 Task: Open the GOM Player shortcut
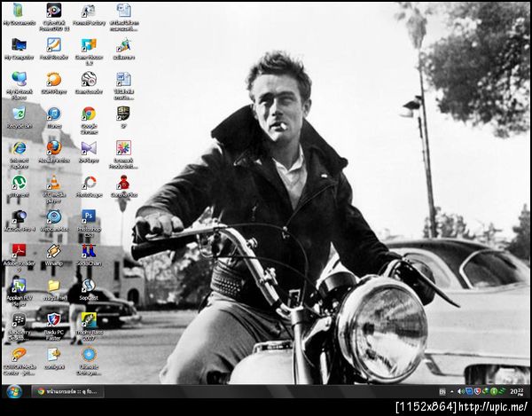(x=53, y=79)
